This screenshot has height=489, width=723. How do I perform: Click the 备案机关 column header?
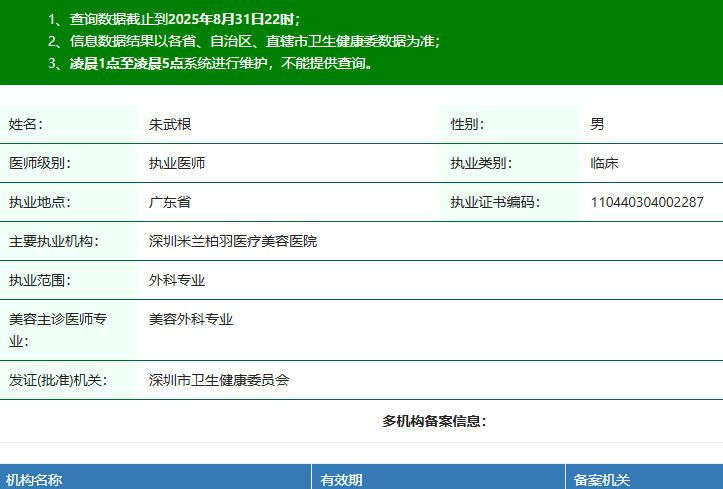602,480
